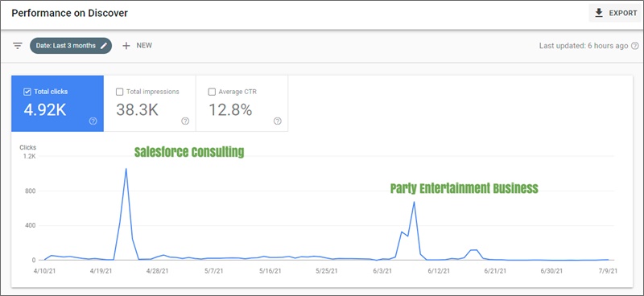Select the Total clicks 4.92K card
The height and width of the screenshot is (296, 644).
[57, 104]
